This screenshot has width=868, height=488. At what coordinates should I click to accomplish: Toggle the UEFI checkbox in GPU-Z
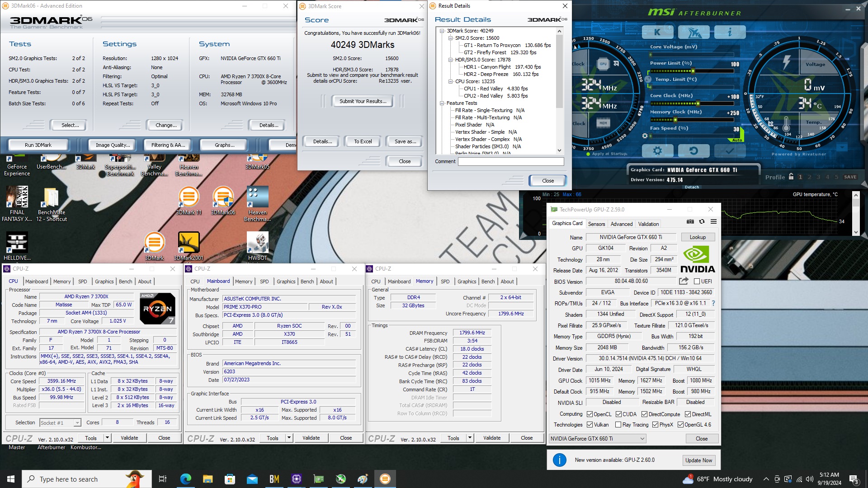(x=697, y=282)
